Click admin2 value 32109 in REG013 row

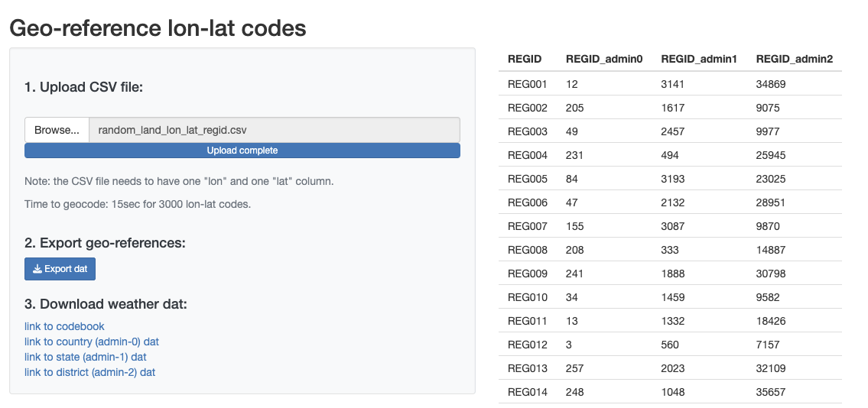click(771, 369)
